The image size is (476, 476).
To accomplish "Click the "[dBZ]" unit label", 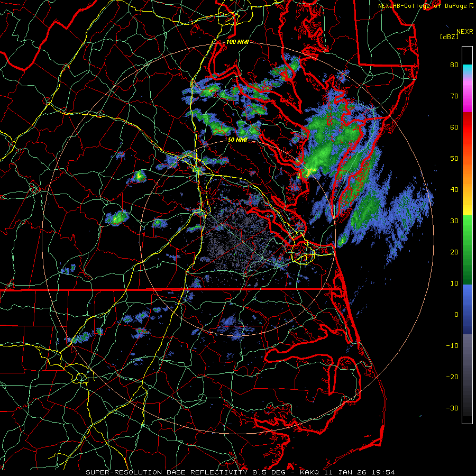I will [x=449, y=37].
